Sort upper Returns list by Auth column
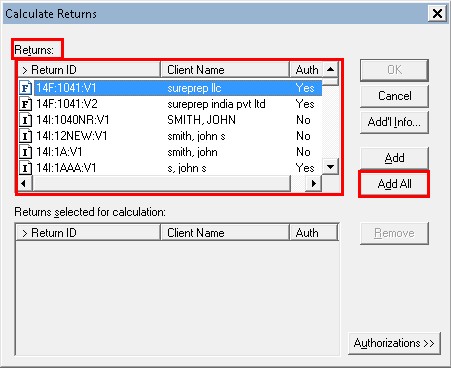Image resolution: width=451 pixels, height=368 pixels. (306, 70)
